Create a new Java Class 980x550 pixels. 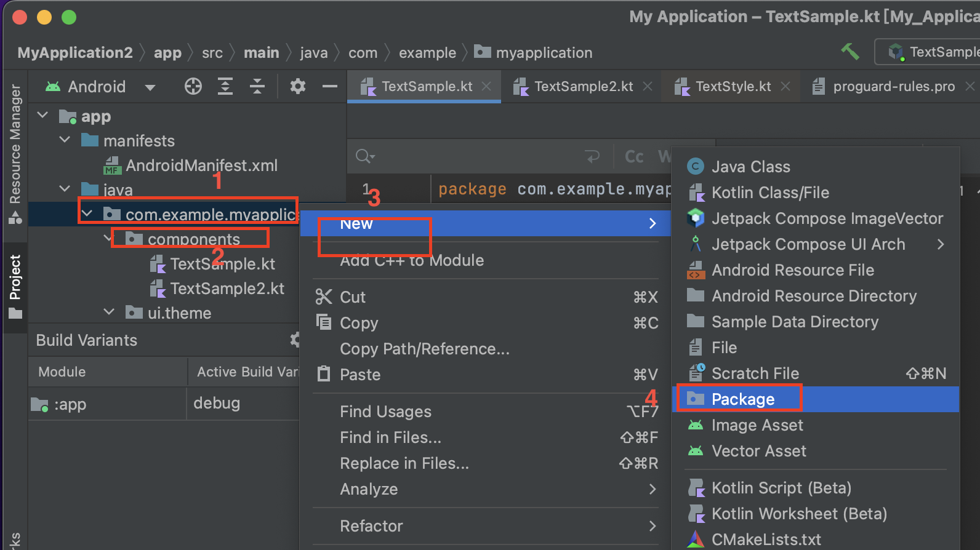816,167
